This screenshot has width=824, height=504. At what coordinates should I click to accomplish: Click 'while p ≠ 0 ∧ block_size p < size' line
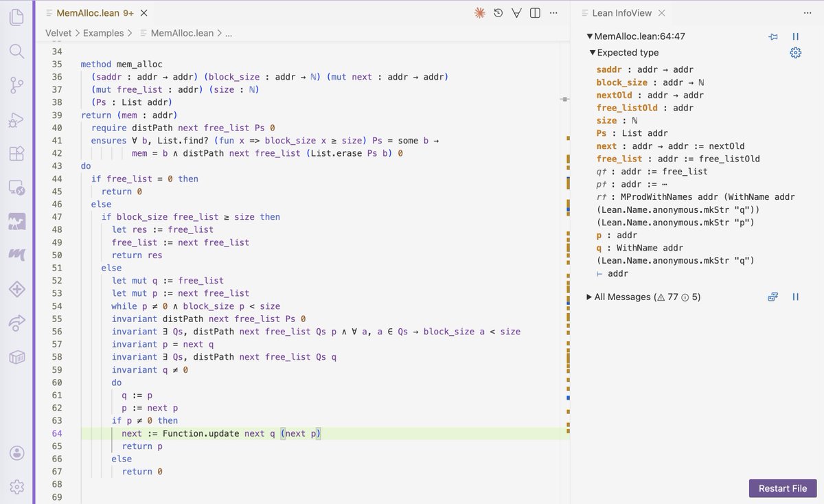(x=196, y=306)
